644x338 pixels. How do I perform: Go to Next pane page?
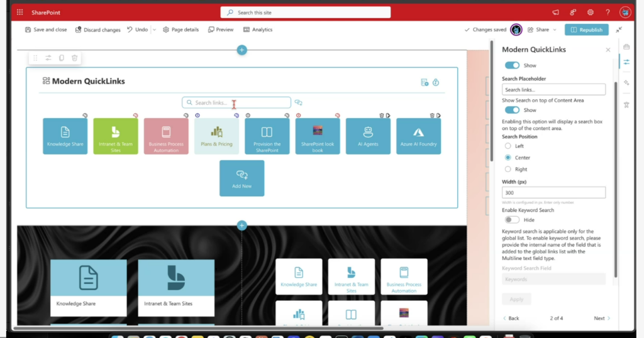click(602, 319)
